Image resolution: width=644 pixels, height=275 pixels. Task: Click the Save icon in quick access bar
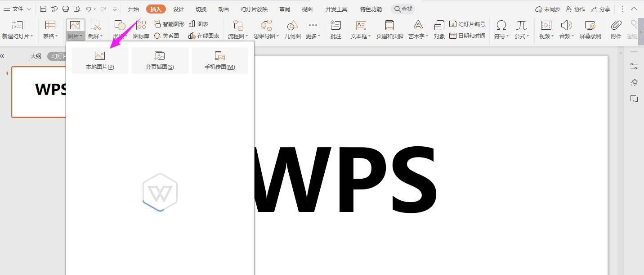(43, 9)
